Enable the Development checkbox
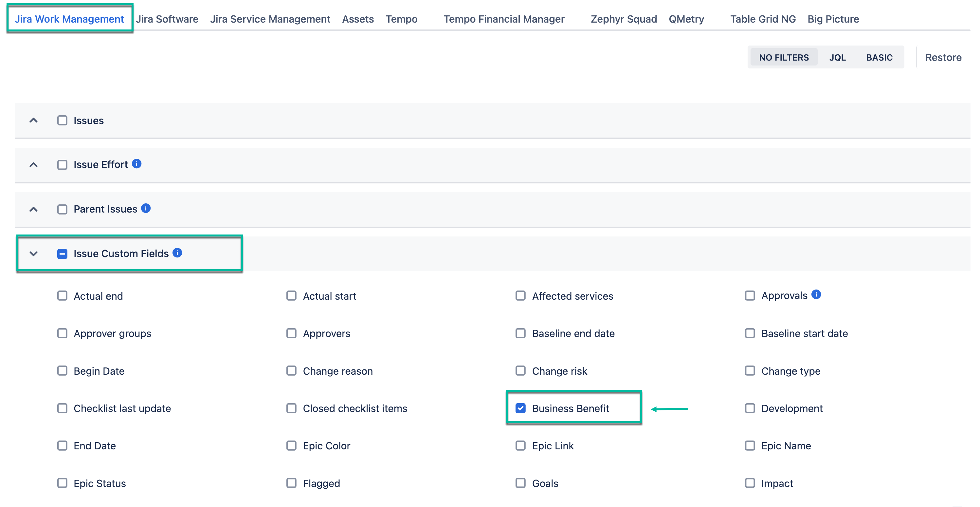This screenshot has height=507, width=980. [750, 408]
